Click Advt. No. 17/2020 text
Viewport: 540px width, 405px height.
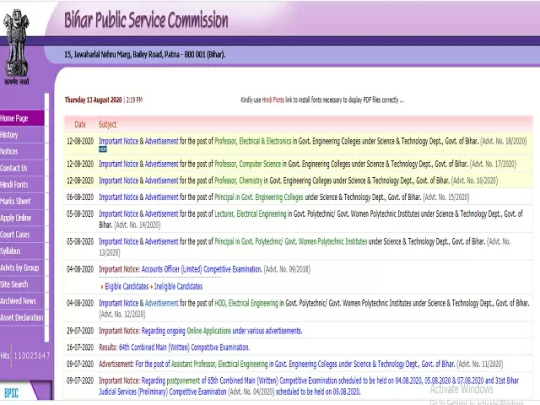[x=493, y=164]
